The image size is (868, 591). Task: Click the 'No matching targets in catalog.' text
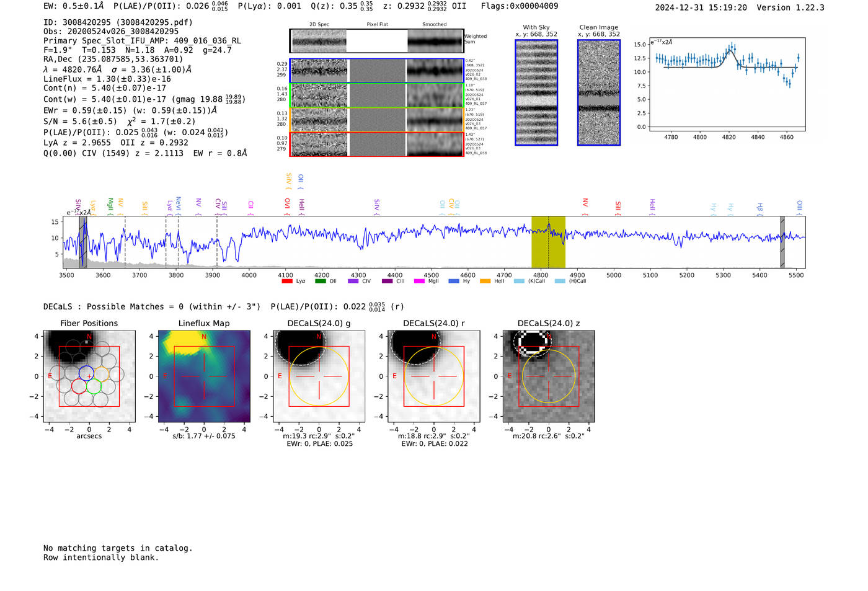[118, 548]
